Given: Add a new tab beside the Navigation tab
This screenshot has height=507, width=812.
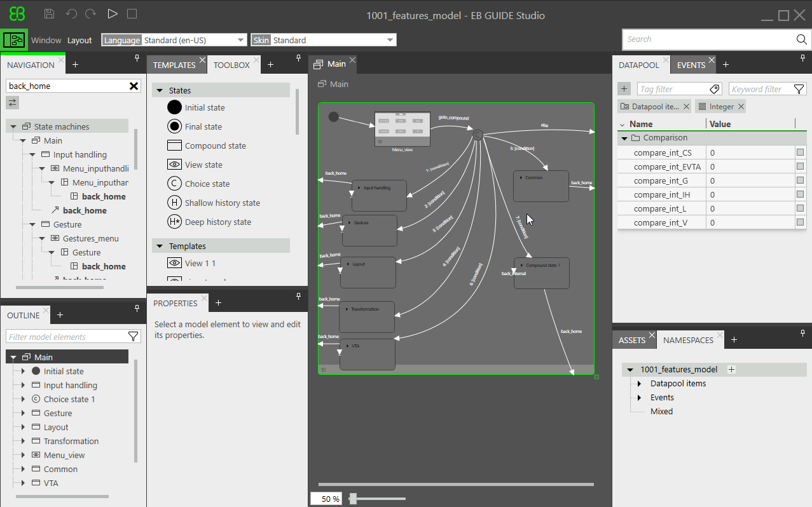Looking at the screenshot, I should coord(75,64).
